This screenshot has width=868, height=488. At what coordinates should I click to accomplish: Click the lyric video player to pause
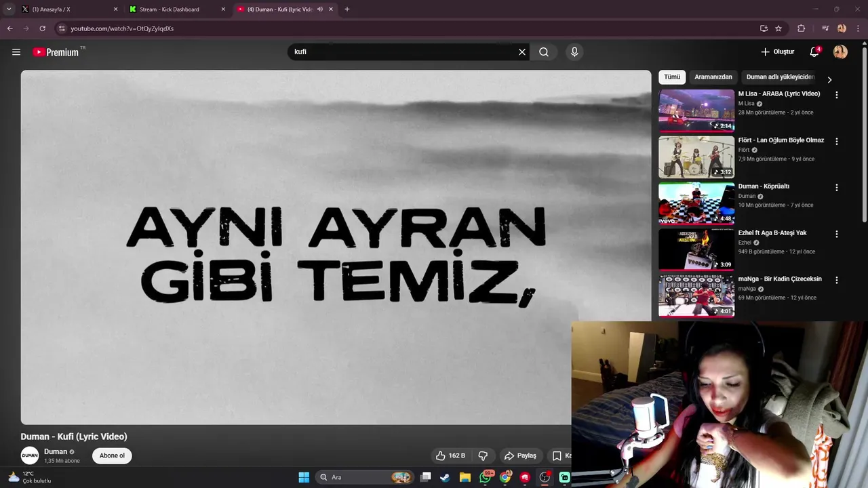tap(336, 247)
